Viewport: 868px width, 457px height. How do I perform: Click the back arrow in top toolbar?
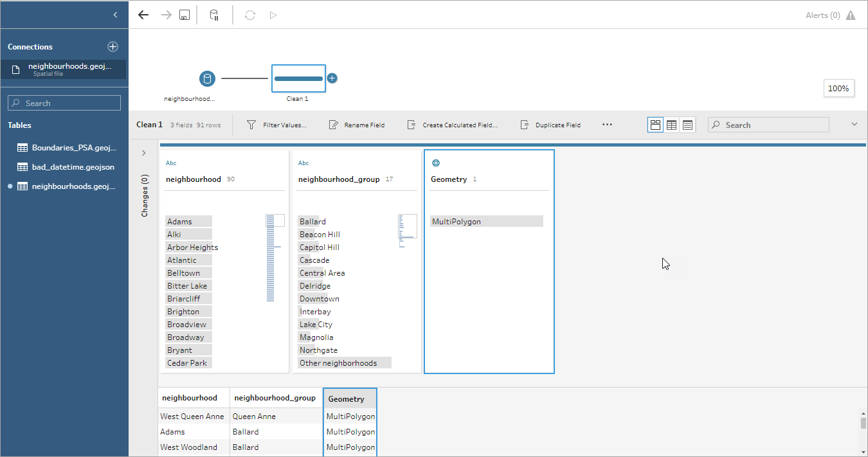click(x=143, y=15)
